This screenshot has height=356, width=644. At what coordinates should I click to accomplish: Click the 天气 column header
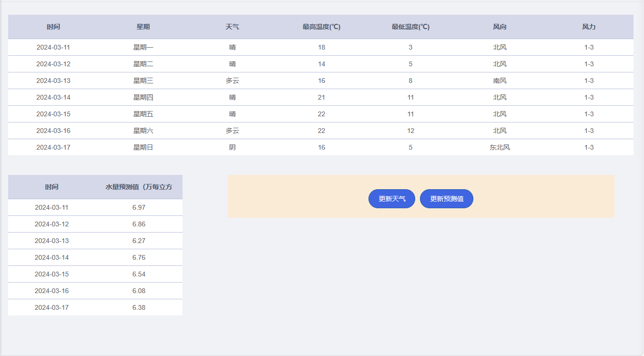coord(232,27)
